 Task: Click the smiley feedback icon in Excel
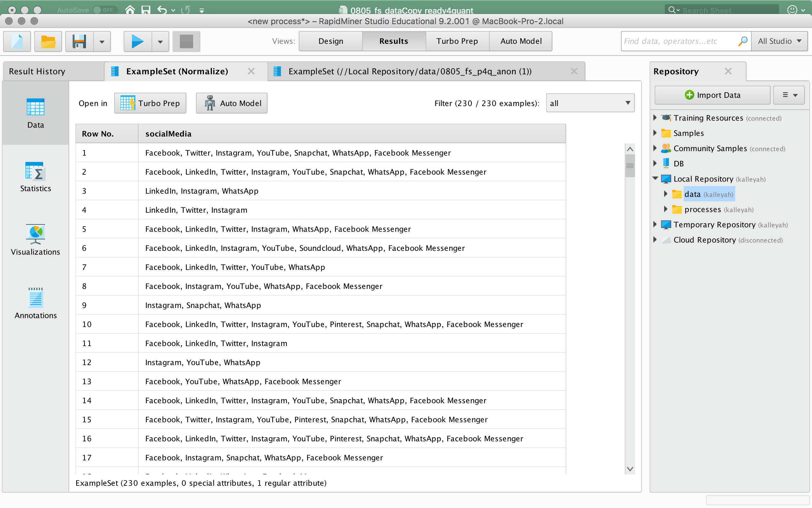click(792, 10)
